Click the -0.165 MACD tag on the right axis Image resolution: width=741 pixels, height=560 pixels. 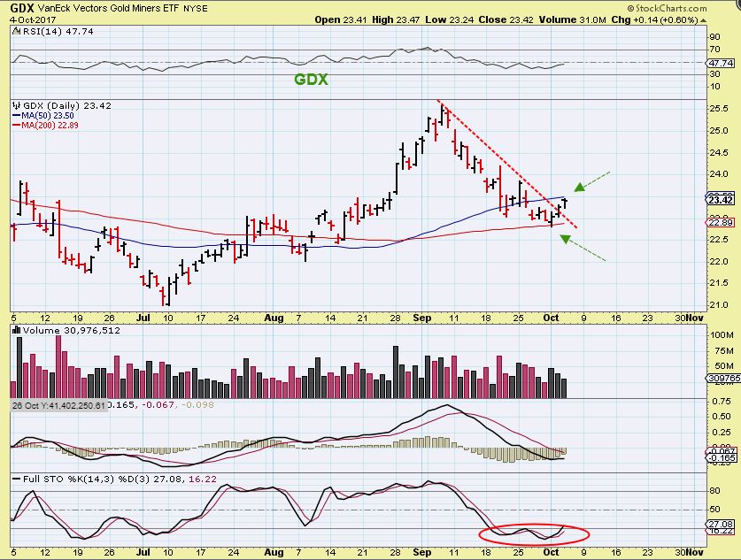pyautogui.click(x=721, y=458)
